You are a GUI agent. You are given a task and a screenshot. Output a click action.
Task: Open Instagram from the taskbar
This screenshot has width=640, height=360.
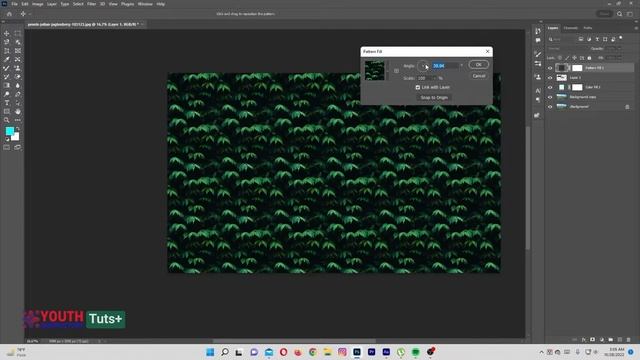pyautogui.click(x=342, y=352)
